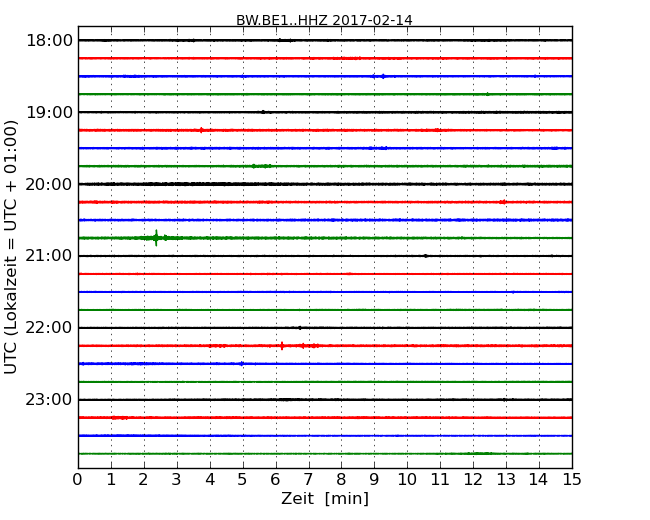
Task: Select the 23:00 y-axis tick label
Action: click(x=49, y=400)
